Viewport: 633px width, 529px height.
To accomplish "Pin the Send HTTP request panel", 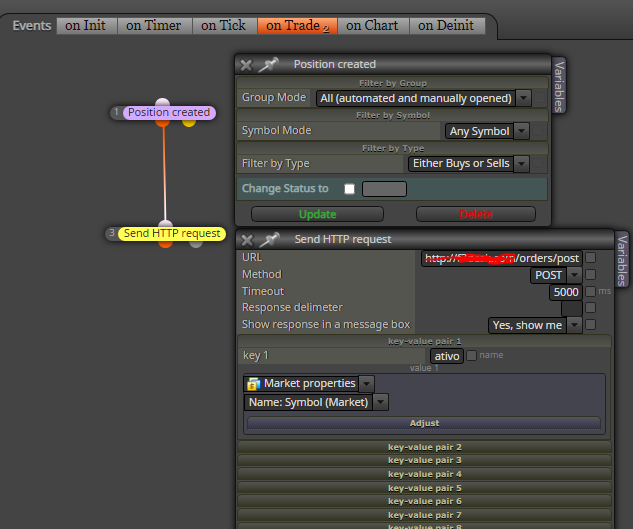I will pyautogui.click(x=269, y=240).
